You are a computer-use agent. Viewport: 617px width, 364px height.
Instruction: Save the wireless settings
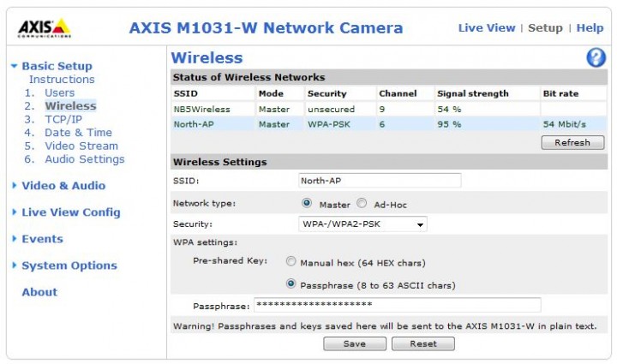tap(354, 343)
